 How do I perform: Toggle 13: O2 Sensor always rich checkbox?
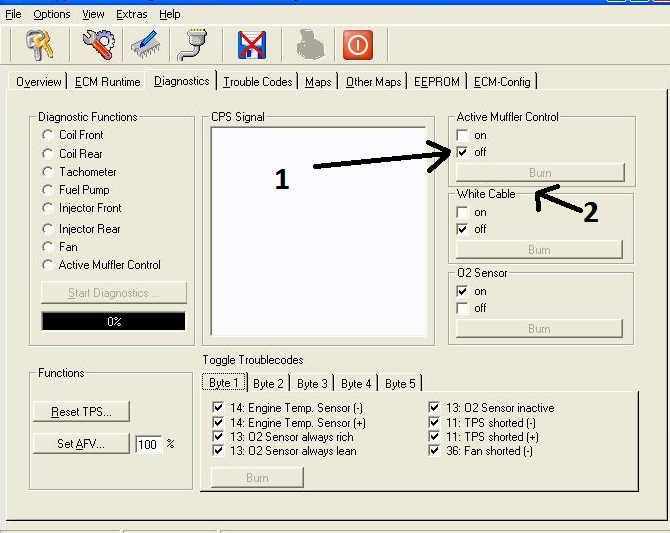[218, 436]
